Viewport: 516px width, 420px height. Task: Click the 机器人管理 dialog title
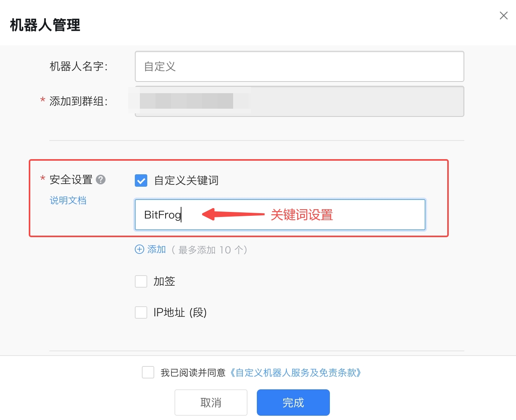click(45, 25)
